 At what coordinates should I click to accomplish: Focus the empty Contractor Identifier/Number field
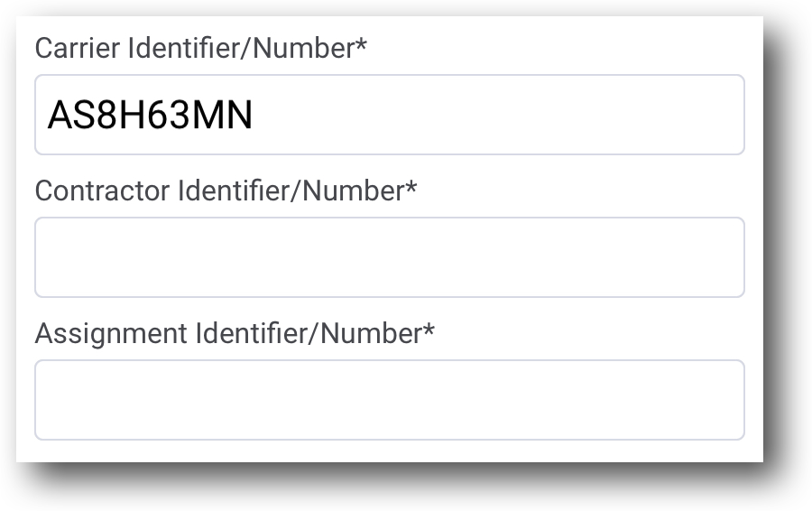pos(389,257)
